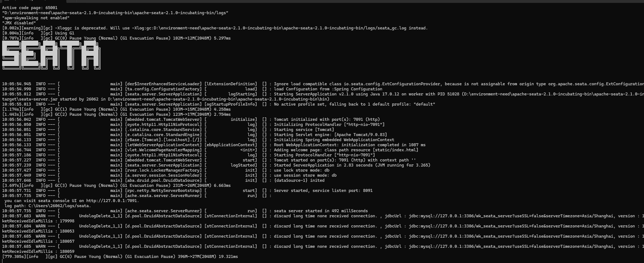Click the [rpc.netty.NettyServerBootstrap] logger name
Image resolution: width=644 pixels, height=263 pixels.
pos(163,191)
